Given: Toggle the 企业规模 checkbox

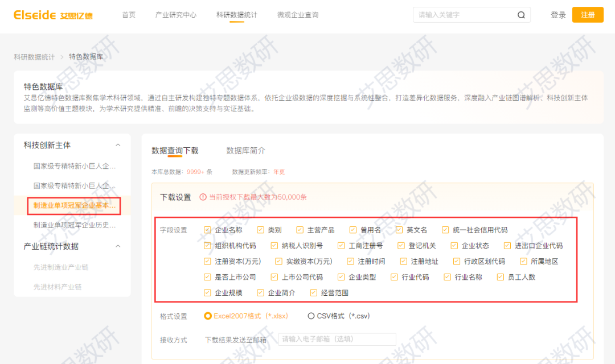Looking at the screenshot, I should (x=207, y=293).
